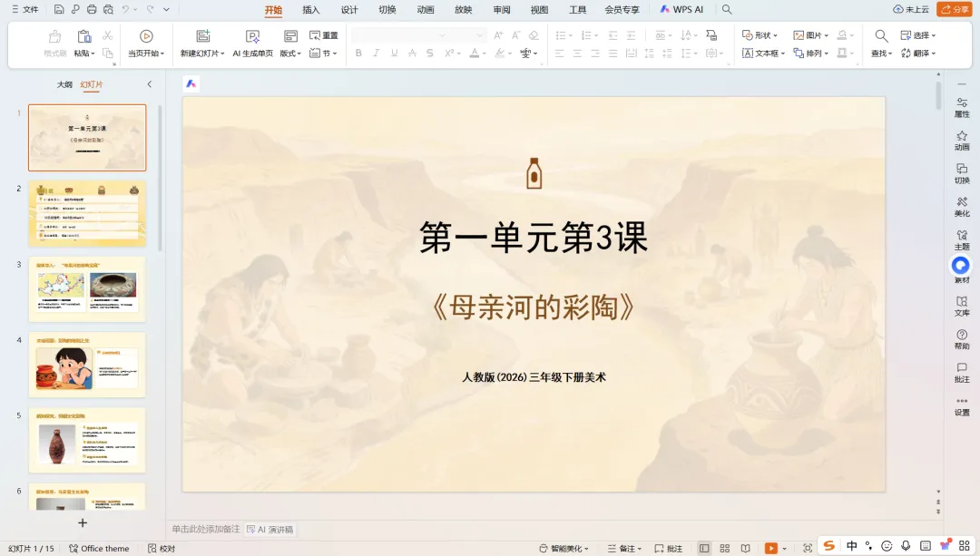This screenshot has width=980, height=556.
Task: Open 切换 transition pane in right sidebar
Action: (962, 173)
